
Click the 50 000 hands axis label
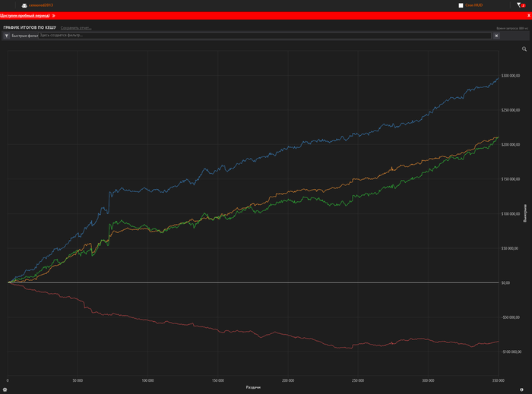pyautogui.click(x=78, y=380)
